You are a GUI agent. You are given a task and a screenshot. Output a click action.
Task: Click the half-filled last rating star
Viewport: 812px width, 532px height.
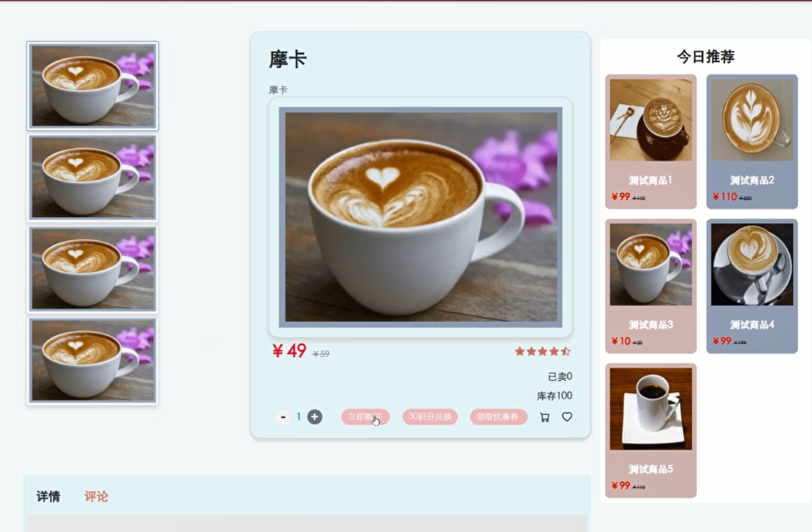[x=566, y=351]
